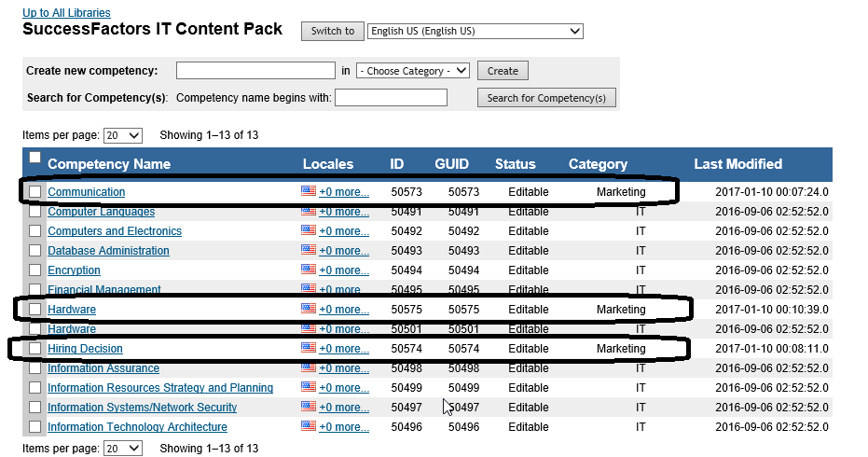Open the Communication competency link

pyautogui.click(x=87, y=192)
